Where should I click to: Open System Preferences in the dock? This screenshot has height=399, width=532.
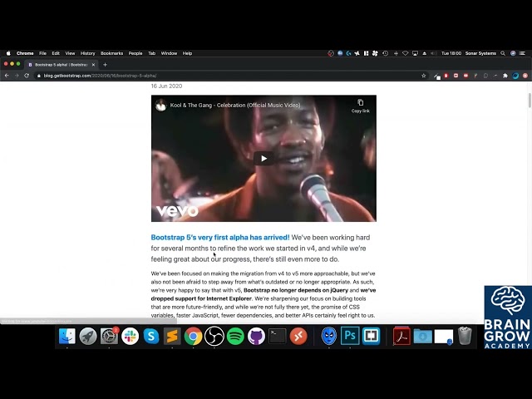pos(109,336)
